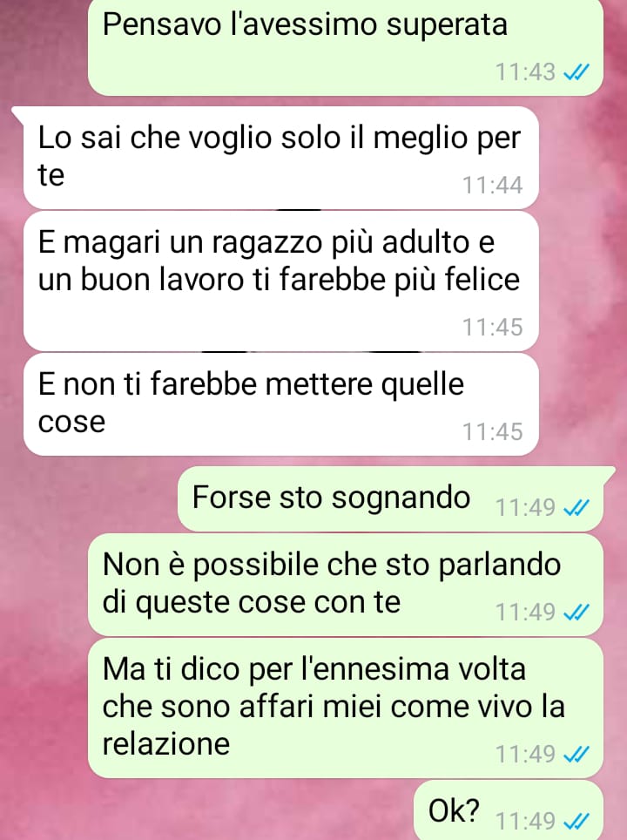Click the blue ticks beside "relazione"
The height and width of the screenshot is (840, 627).
[576, 755]
